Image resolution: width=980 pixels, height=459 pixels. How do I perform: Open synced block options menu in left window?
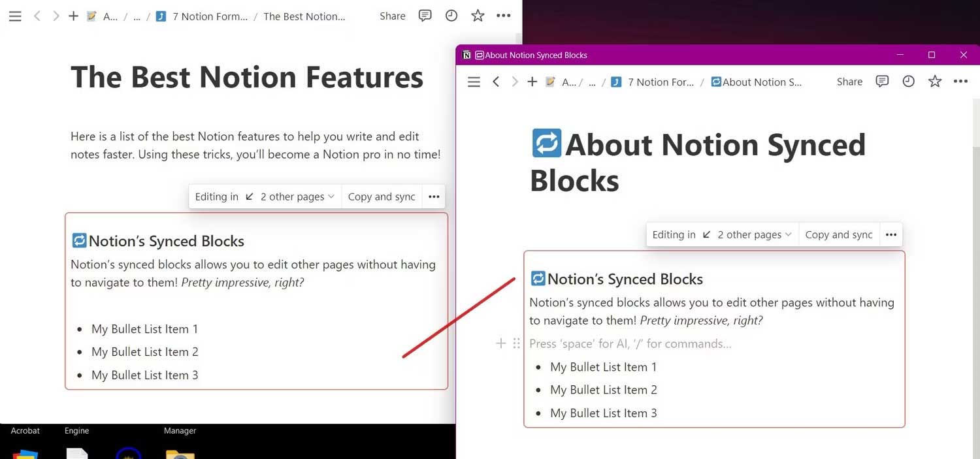point(434,197)
